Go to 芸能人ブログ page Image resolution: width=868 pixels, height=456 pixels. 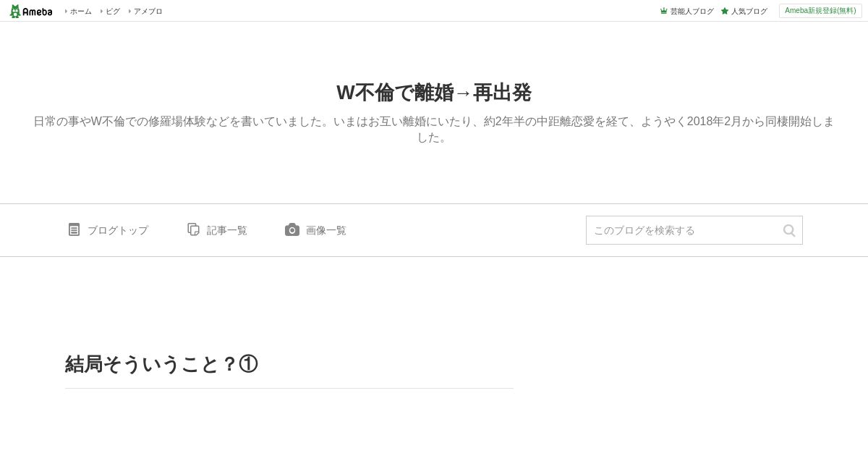click(x=692, y=11)
